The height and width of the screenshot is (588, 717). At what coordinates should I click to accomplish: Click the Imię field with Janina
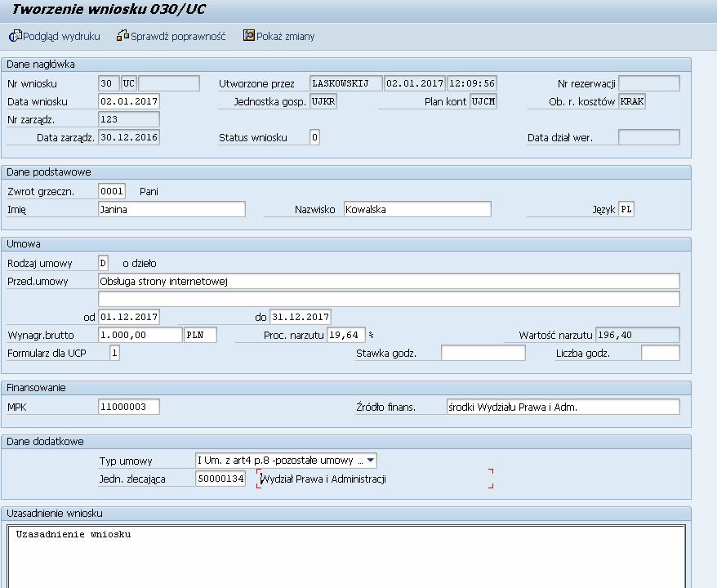tap(172, 209)
